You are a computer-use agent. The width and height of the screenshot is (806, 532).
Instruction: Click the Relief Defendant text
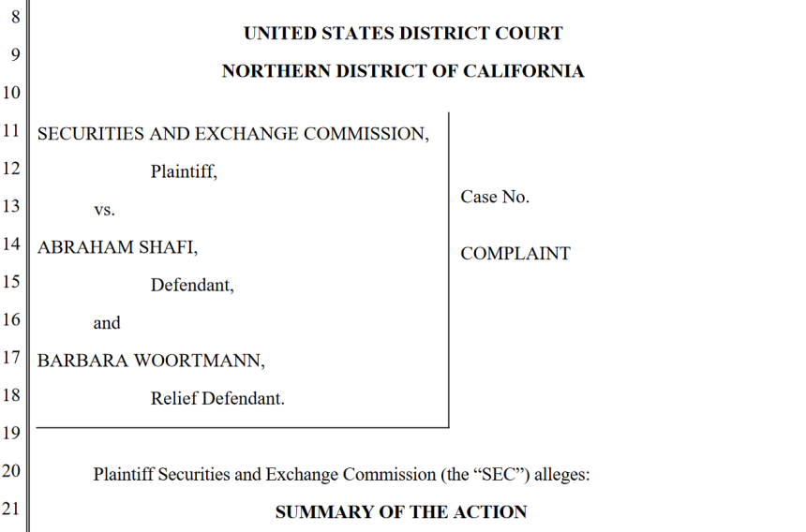click(217, 398)
